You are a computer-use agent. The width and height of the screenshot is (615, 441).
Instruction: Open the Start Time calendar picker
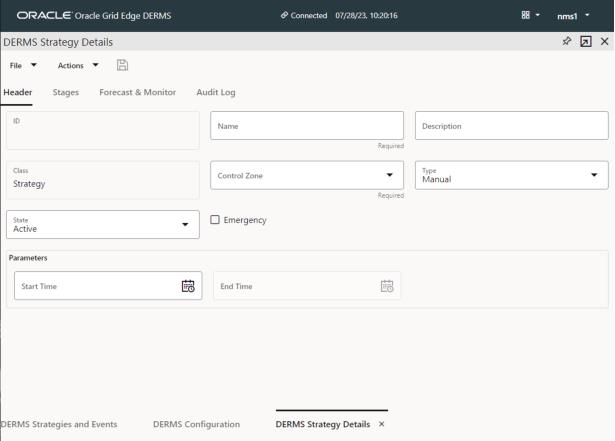tap(188, 286)
